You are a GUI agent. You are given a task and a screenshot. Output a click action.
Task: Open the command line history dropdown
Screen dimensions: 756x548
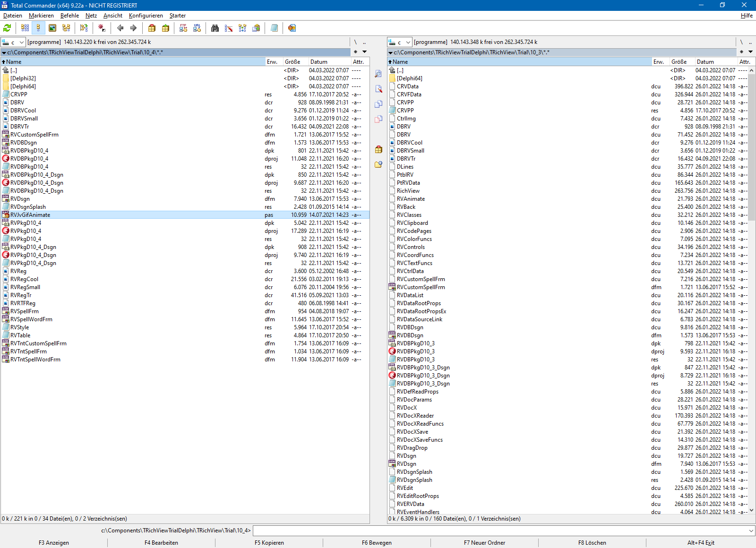point(751,531)
